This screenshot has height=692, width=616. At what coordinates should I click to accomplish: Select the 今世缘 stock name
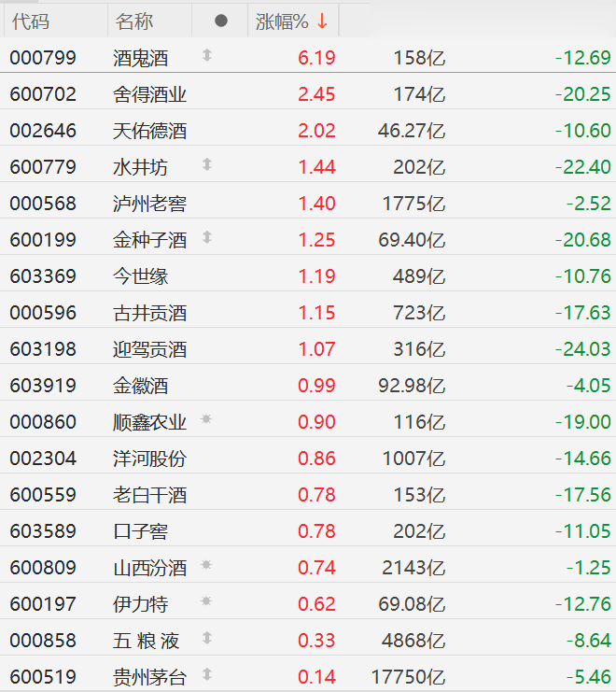(140, 276)
